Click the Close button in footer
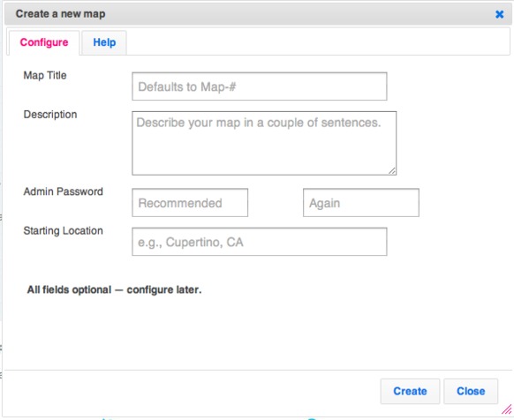514x420 pixels. [x=471, y=391]
